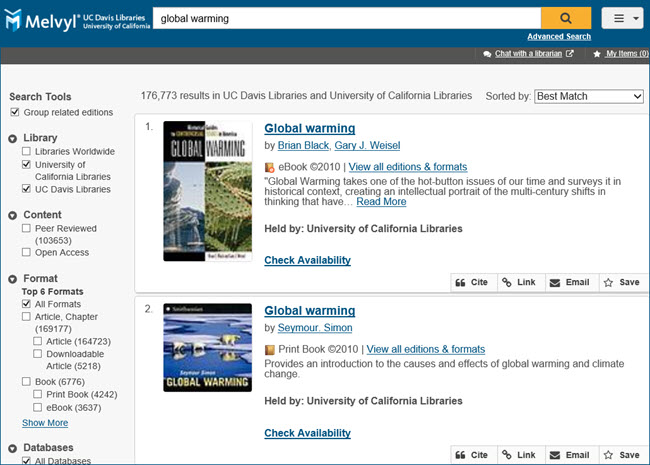The width and height of the screenshot is (650, 465).
Task: View all editions & formats for result 1
Action: [x=407, y=167]
